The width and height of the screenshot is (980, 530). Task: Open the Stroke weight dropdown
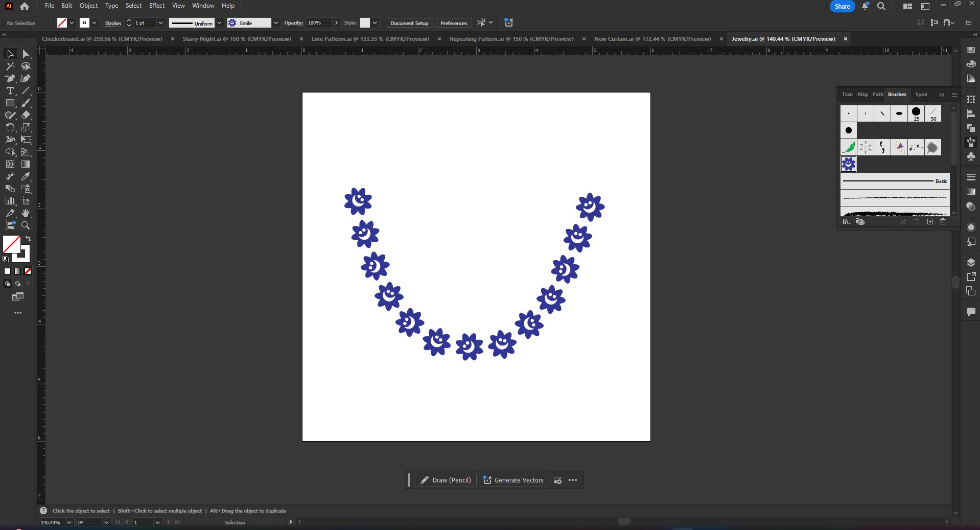point(160,22)
